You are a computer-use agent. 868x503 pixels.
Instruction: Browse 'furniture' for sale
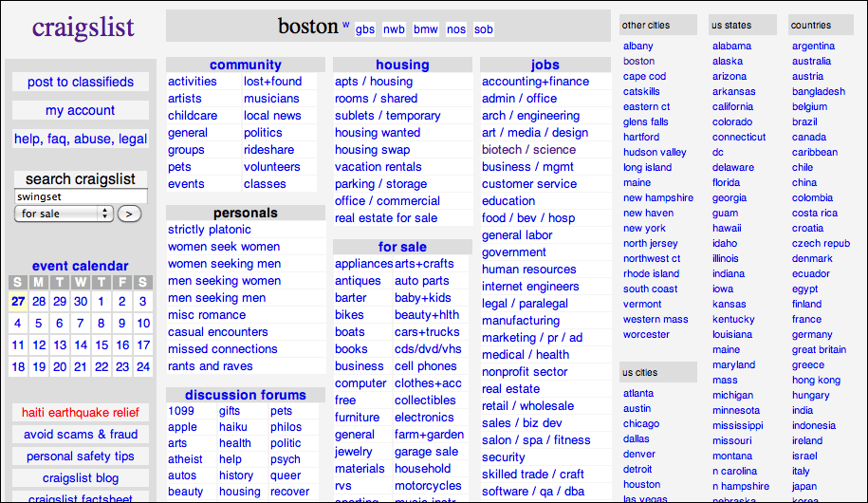[x=357, y=418]
